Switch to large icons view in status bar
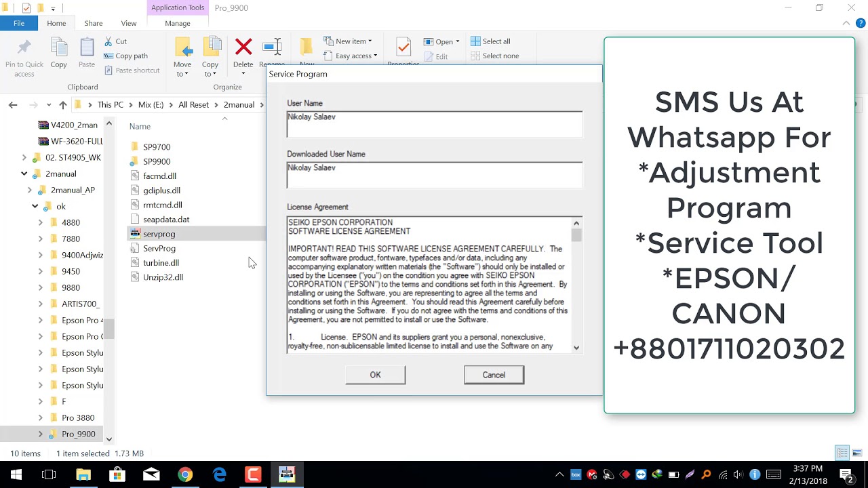 coord(857,453)
